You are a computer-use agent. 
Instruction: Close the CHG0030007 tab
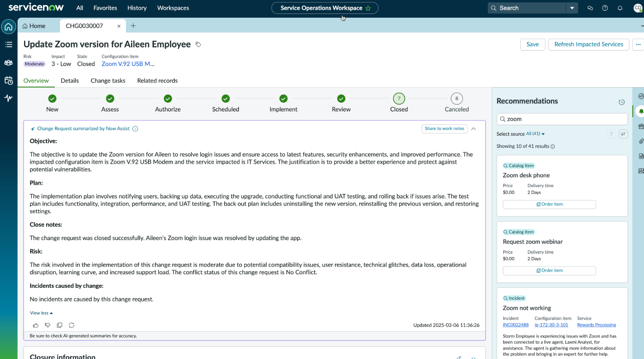coord(119,26)
